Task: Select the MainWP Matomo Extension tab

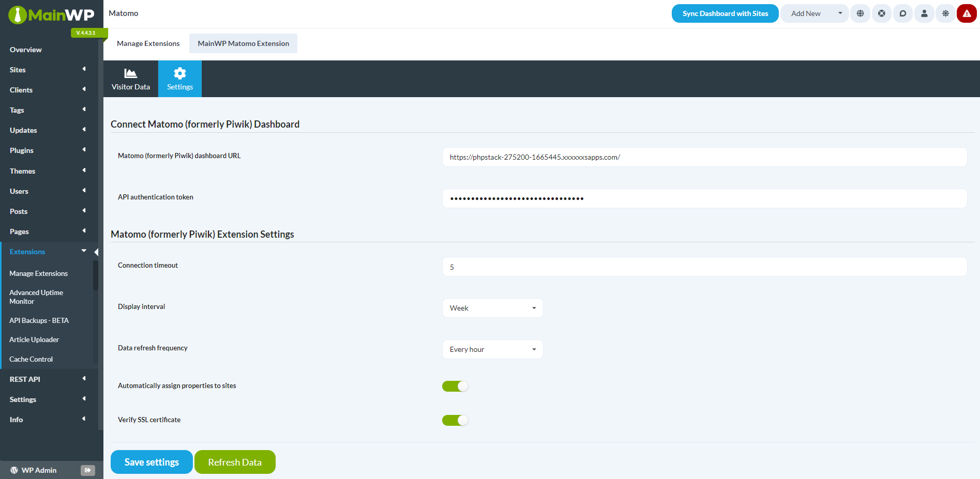Action: coord(243,43)
